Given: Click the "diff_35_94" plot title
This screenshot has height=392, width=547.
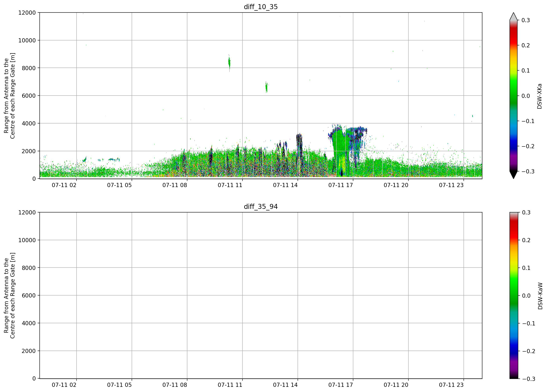Looking at the screenshot, I should [x=261, y=207].
